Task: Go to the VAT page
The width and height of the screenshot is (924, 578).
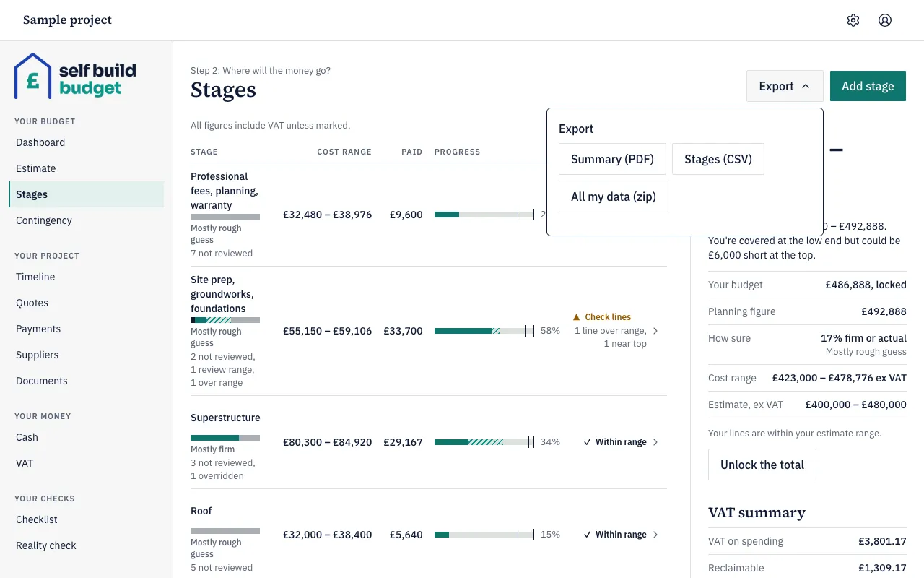Action: click(87, 463)
